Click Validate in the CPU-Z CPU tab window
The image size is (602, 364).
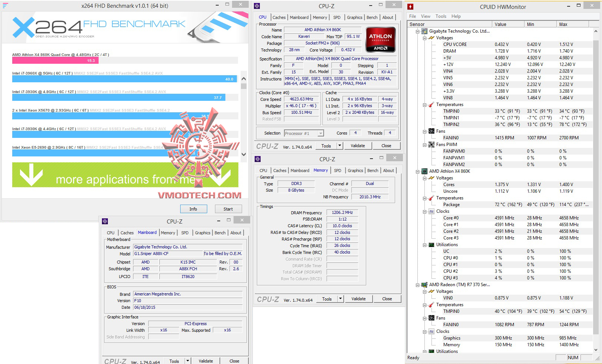tap(358, 146)
